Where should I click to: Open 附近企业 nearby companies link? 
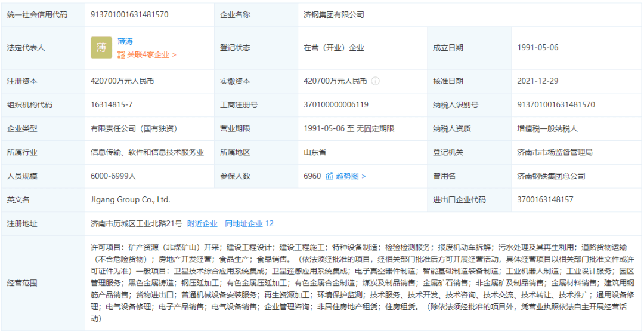click(202, 224)
